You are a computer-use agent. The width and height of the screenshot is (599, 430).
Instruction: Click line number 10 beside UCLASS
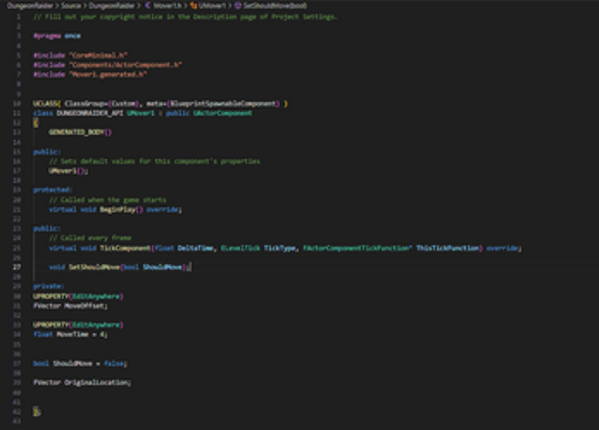click(x=16, y=103)
